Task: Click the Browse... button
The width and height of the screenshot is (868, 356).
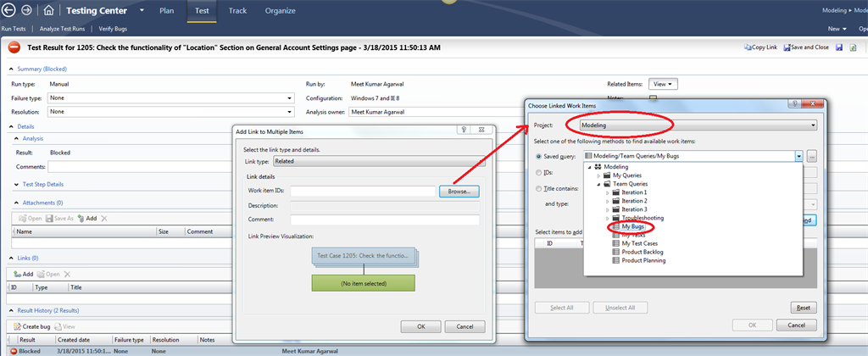Action: click(459, 191)
